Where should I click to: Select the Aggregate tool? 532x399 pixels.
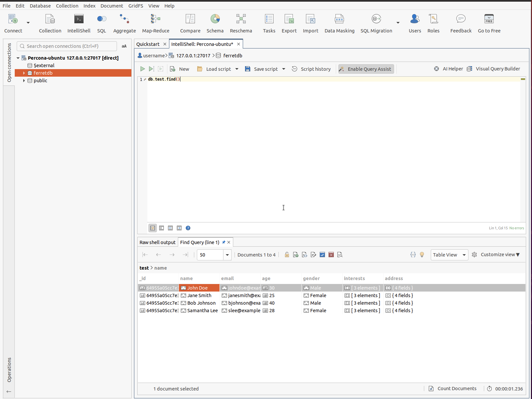click(x=124, y=23)
